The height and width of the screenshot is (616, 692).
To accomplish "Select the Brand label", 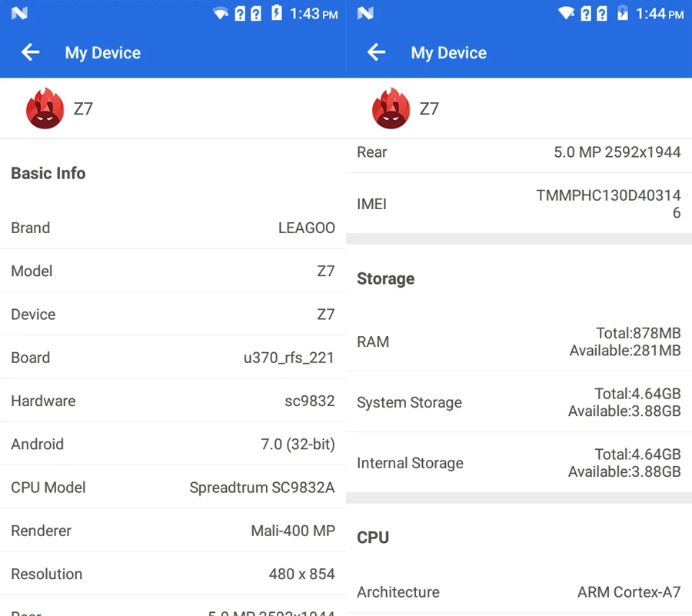I will point(31,228).
